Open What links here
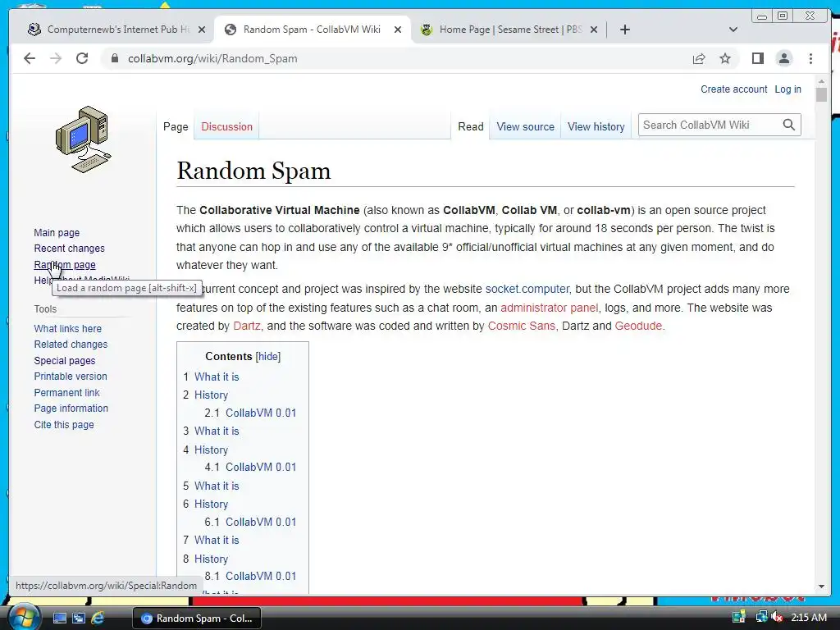 tap(67, 328)
